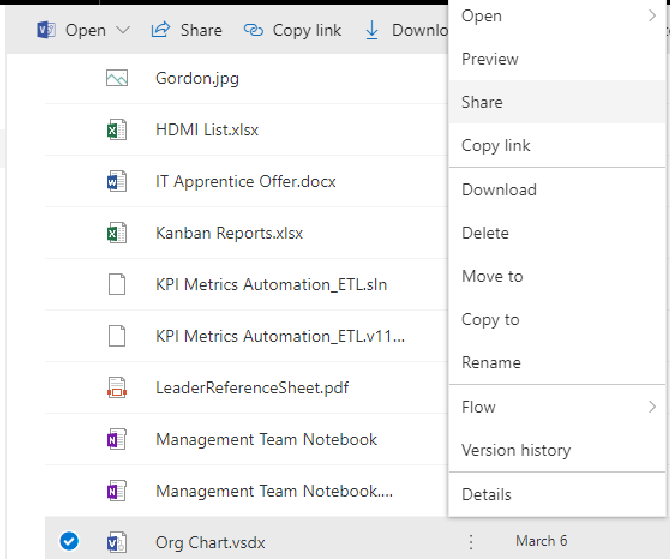The image size is (670, 559).
Task: Choose Download in the context menu
Action: 556,189
